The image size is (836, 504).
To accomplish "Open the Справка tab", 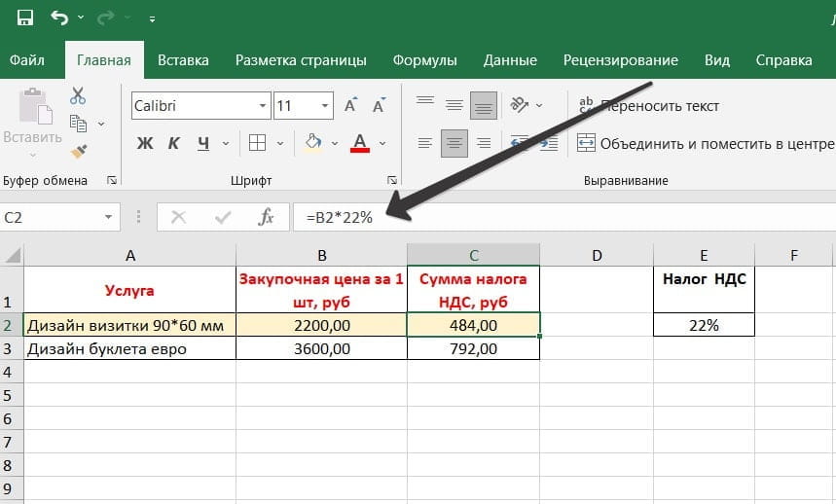I will click(x=783, y=60).
